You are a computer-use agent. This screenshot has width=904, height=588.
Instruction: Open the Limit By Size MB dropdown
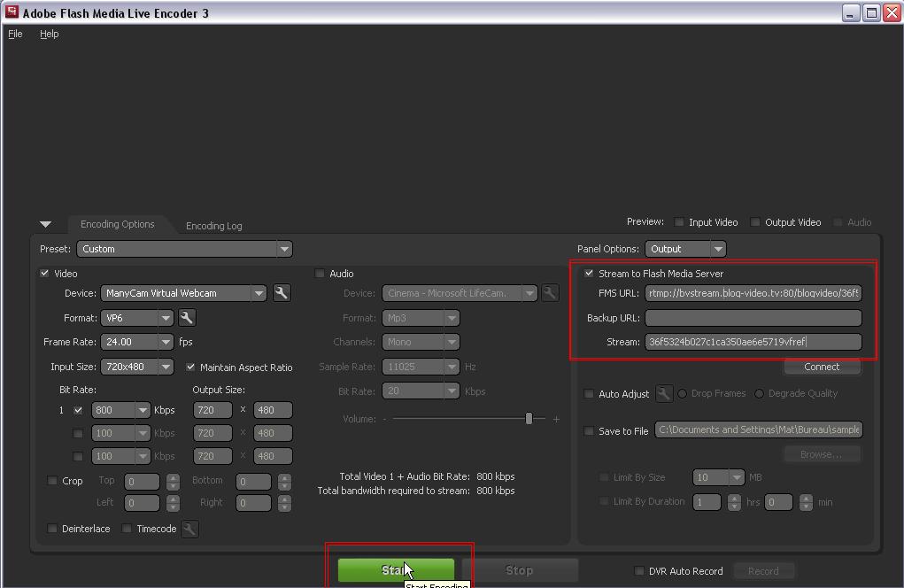click(718, 477)
